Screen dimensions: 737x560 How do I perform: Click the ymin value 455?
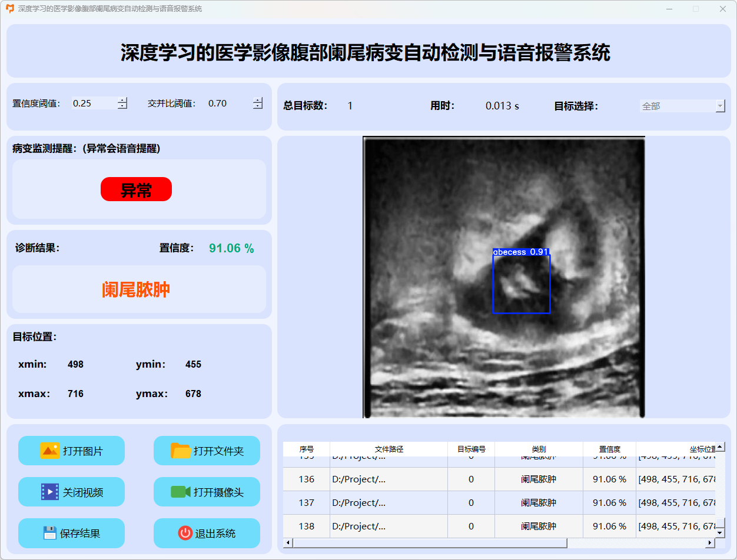pyautogui.click(x=193, y=365)
